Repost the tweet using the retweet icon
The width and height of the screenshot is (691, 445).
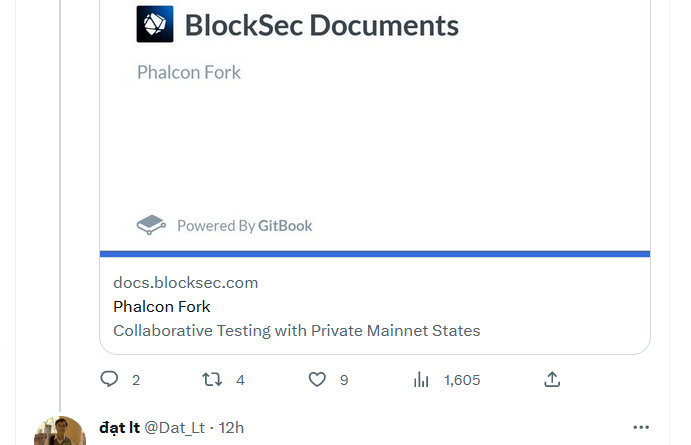pyautogui.click(x=212, y=380)
